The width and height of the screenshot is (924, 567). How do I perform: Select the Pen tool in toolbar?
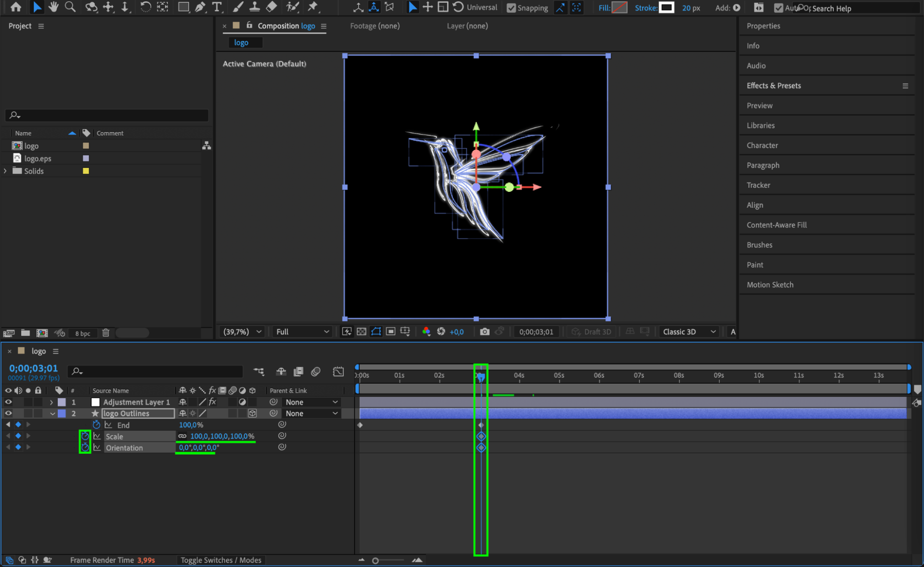[x=200, y=7]
